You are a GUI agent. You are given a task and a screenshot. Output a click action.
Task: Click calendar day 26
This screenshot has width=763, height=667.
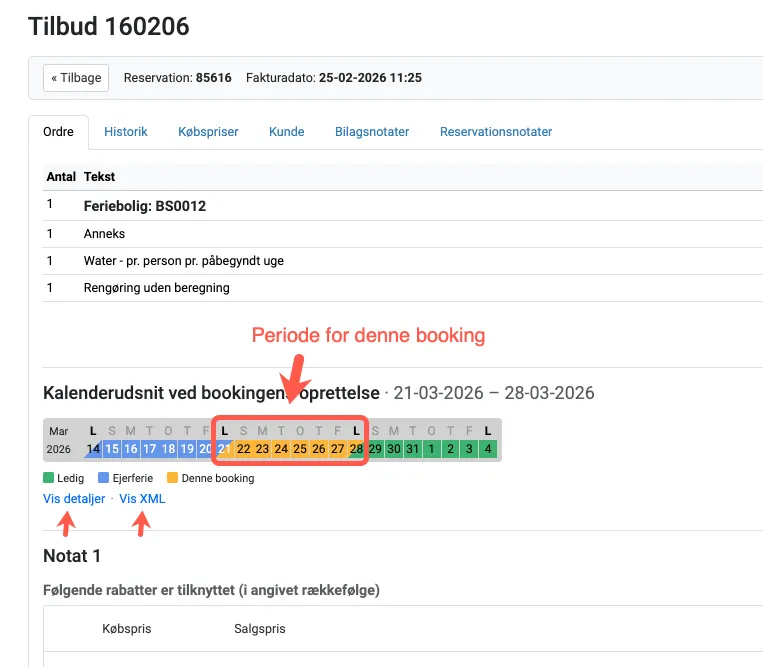(319, 449)
